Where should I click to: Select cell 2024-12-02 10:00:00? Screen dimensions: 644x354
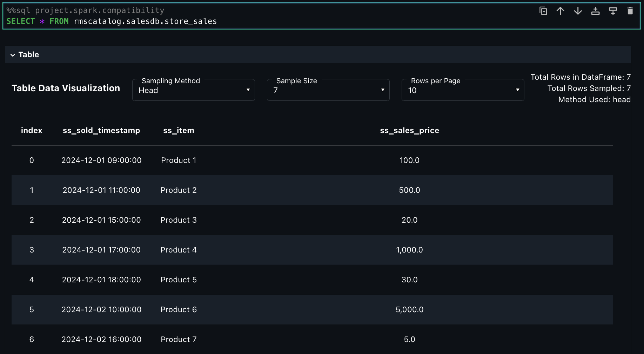101,309
